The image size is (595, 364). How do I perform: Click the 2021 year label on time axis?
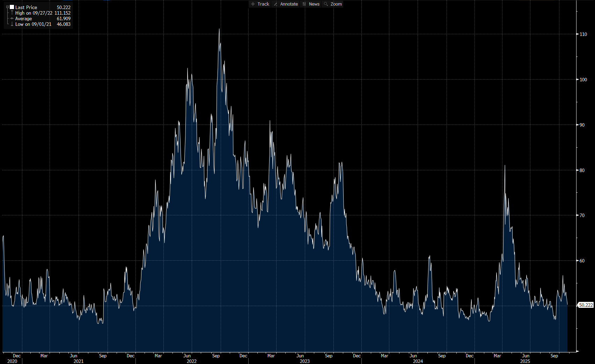click(79, 361)
